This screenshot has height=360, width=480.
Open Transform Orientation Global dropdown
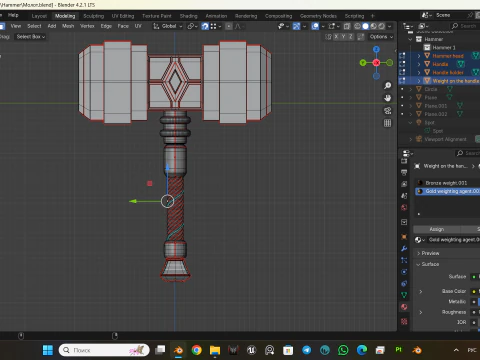point(168,26)
